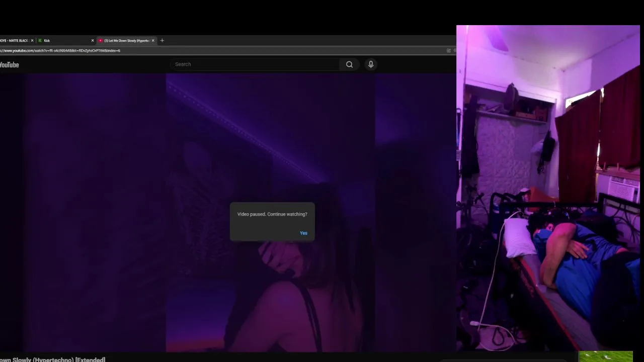Click Yes to continue watching
This screenshot has height=362, width=644.
(x=303, y=233)
